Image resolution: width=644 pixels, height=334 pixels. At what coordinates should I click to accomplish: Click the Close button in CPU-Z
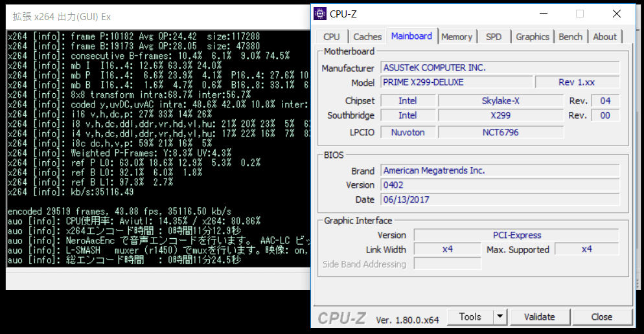point(602,317)
